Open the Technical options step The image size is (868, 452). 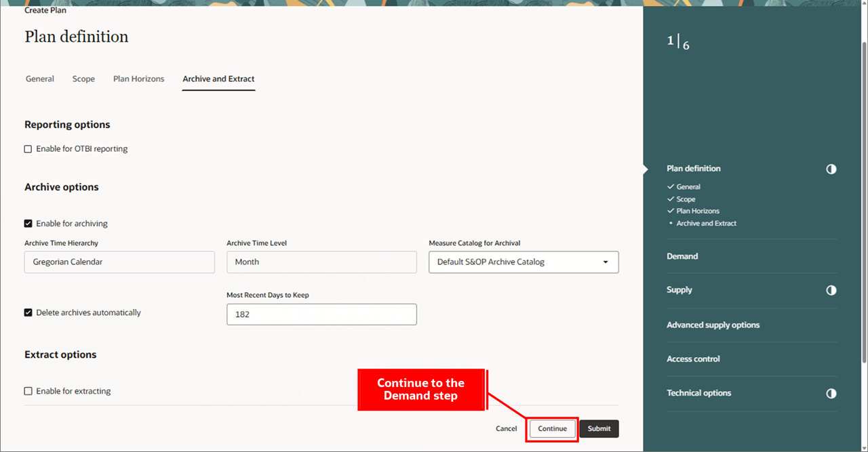point(698,393)
